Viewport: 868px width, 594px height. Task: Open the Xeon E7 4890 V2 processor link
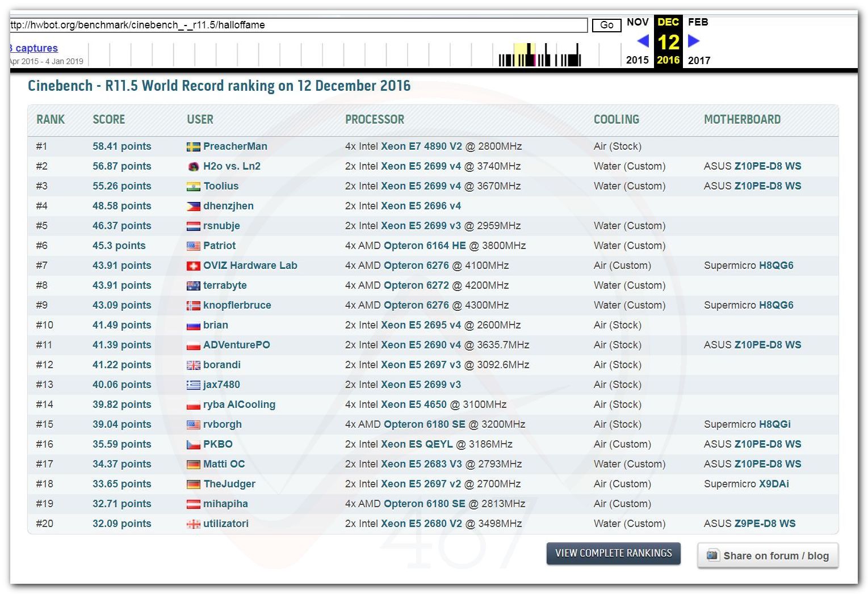point(421,146)
